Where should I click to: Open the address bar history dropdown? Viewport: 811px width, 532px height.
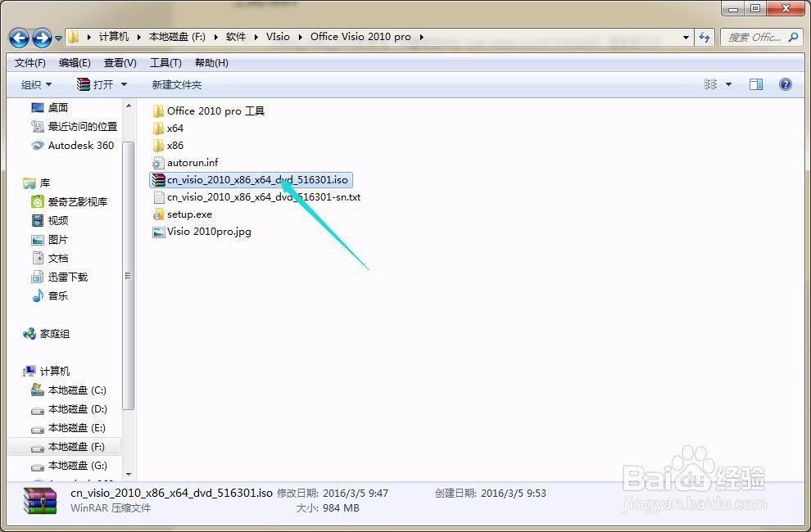(686, 37)
